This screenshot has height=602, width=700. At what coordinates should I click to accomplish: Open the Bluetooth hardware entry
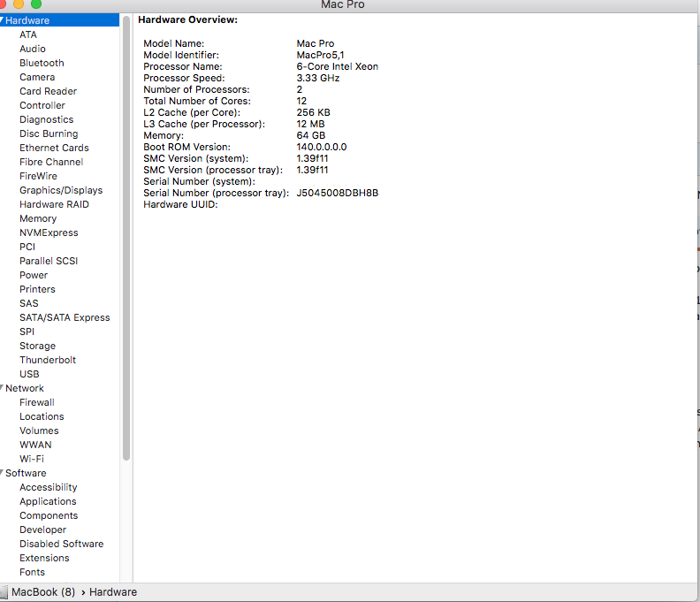[42, 63]
